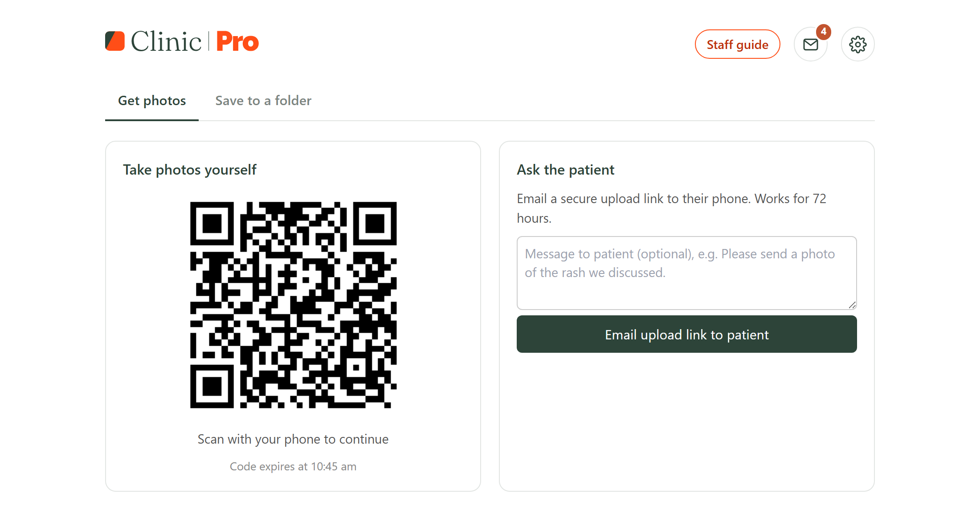This screenshot has width=980, height=518.
Task: Click Email upload link to patient
Action: 686,334
